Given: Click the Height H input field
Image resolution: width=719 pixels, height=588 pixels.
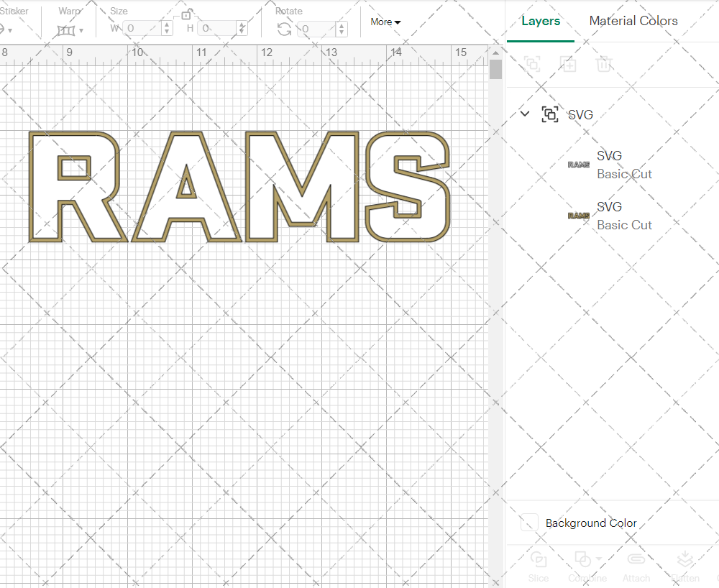Looking at the screenshot, I should point(217,29).
